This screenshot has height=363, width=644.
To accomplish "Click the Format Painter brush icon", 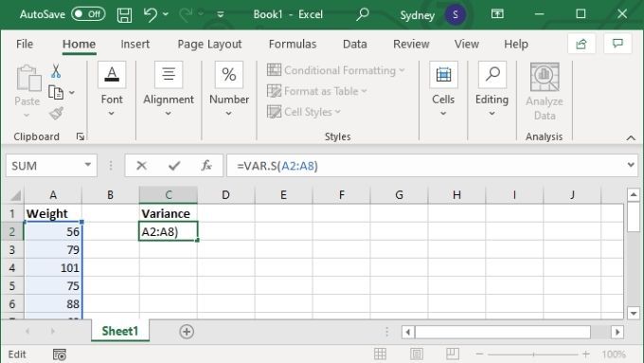I will (x=56, y=113).
